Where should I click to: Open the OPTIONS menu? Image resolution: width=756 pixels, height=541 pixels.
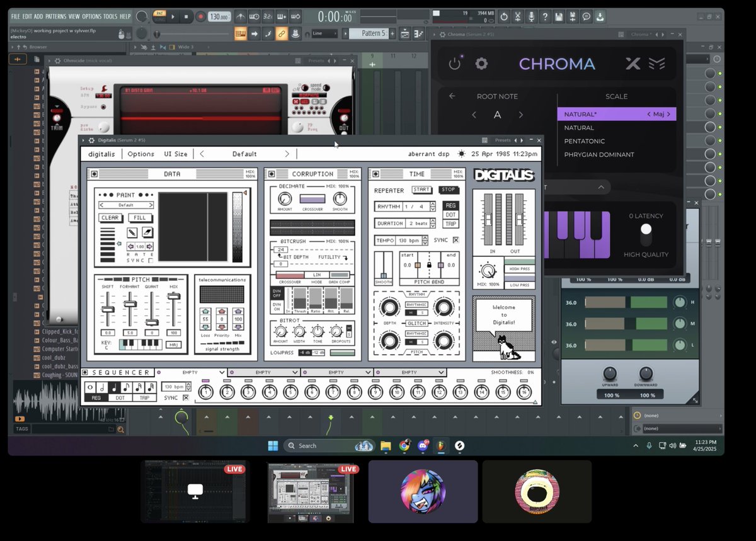91,16
